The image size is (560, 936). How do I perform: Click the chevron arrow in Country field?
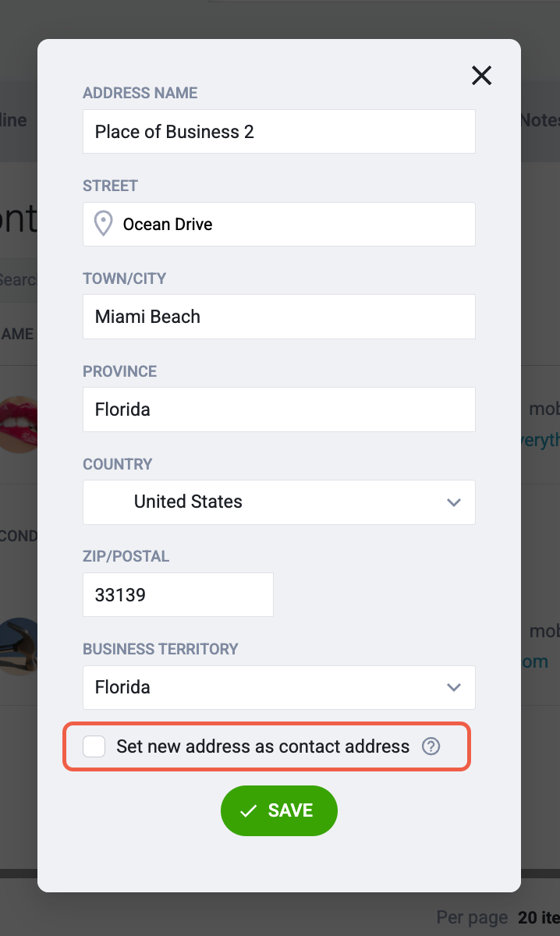[454, 502]
